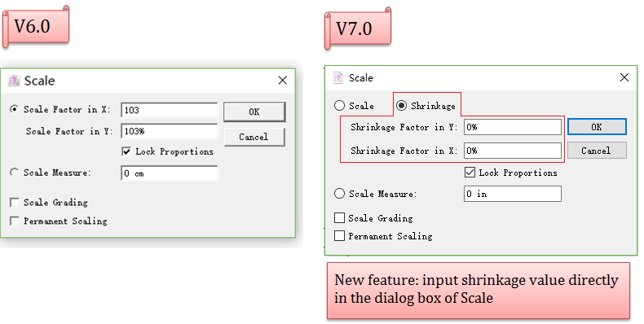Click the Scale Measure field showing 0 in

pyautogui.click(x=513, y=194)
